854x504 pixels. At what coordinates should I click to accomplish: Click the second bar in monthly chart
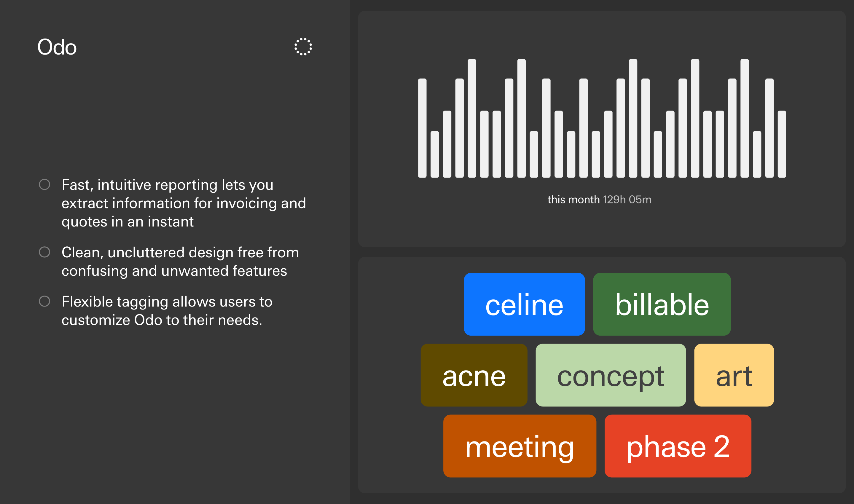(x=435, y=154)
